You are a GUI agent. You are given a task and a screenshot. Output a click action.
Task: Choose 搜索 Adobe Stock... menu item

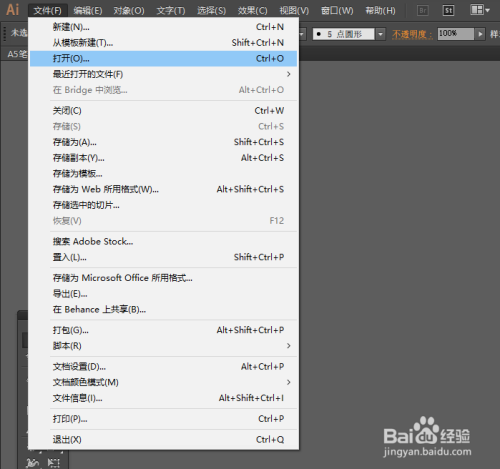pos(163,242)
